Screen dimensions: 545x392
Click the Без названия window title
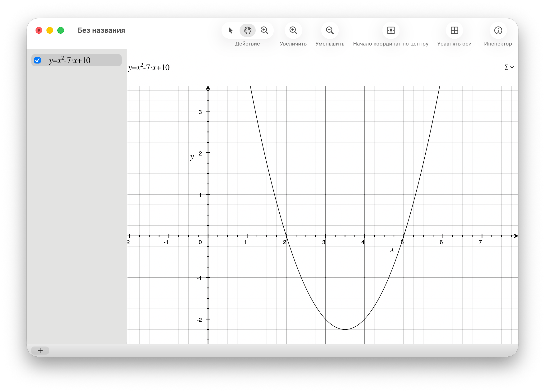click(x=101, y=30)
